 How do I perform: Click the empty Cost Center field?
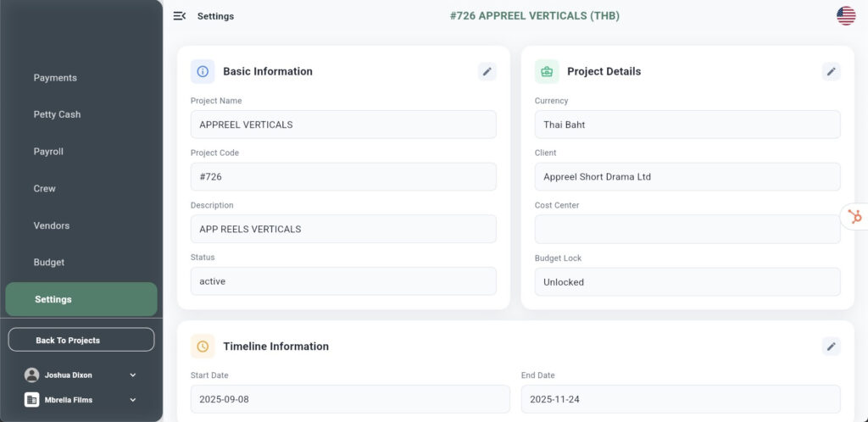point(687,230)
